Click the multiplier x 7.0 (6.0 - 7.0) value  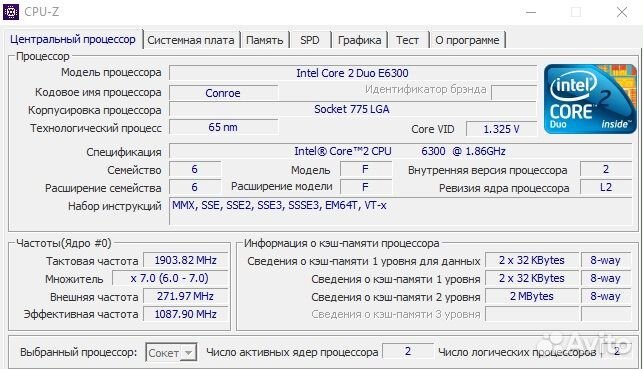coord(170,278)
